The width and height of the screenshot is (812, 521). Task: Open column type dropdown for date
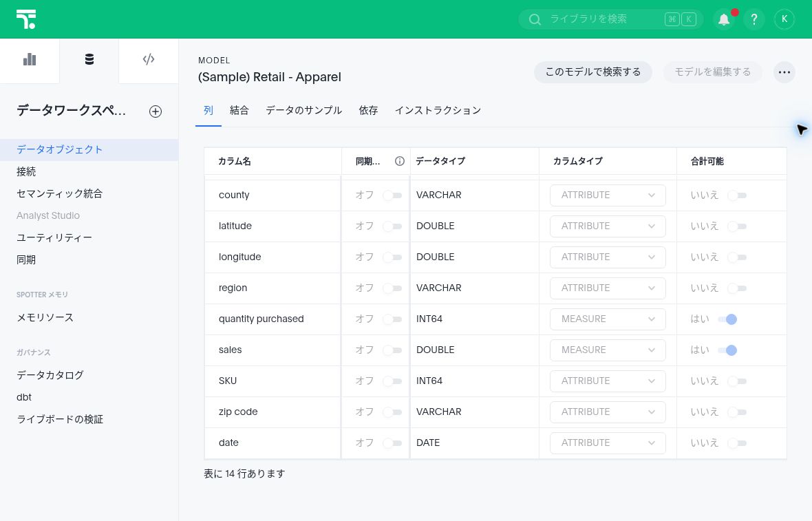pyautogui.click(x=608, y=443)
